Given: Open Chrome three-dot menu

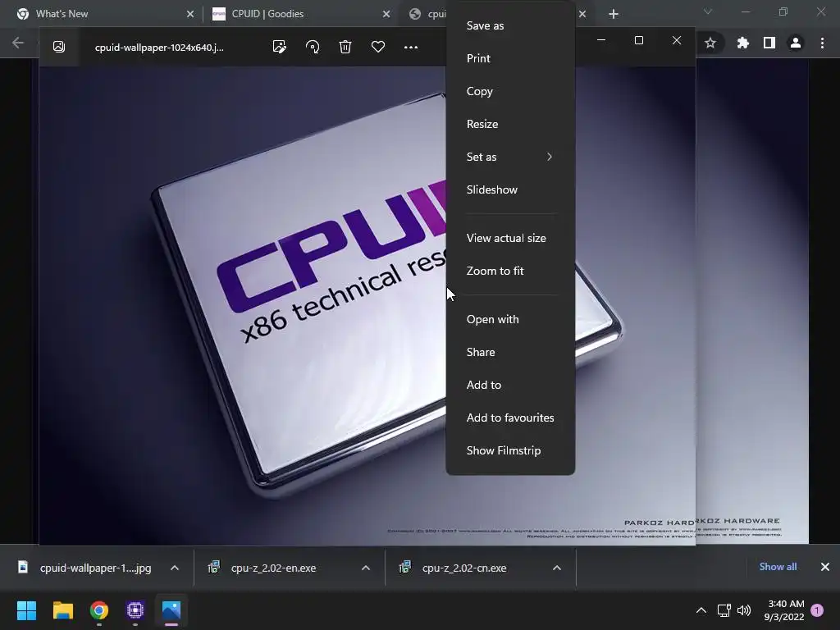Looking at the screenshot, I should (x=822, y=43).
